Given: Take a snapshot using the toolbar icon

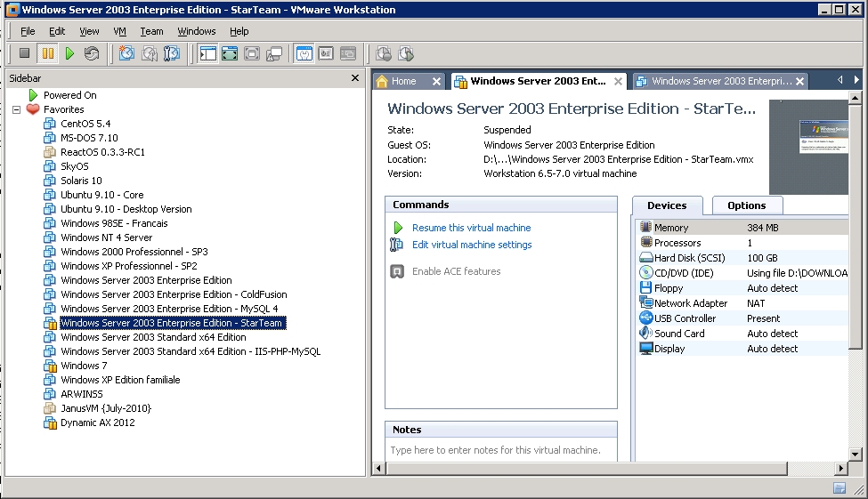Looking at the screenshot, I should point(127,54).
